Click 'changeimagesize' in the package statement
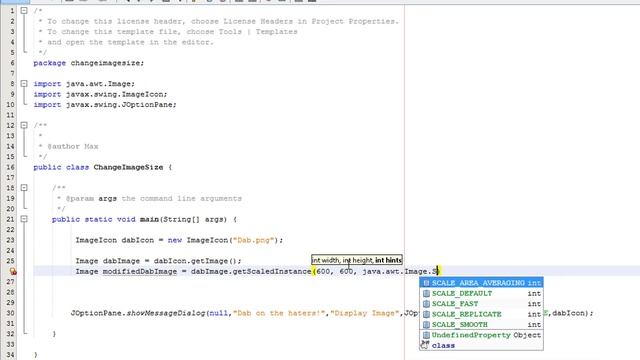 (x=105, y=63)
